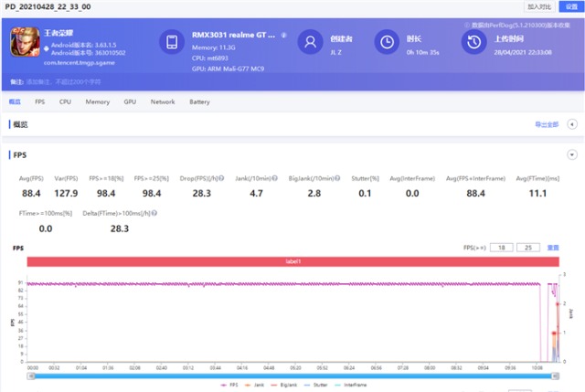
Task: Click the Stutter value 0.1
Action: (x=365, y=193)
